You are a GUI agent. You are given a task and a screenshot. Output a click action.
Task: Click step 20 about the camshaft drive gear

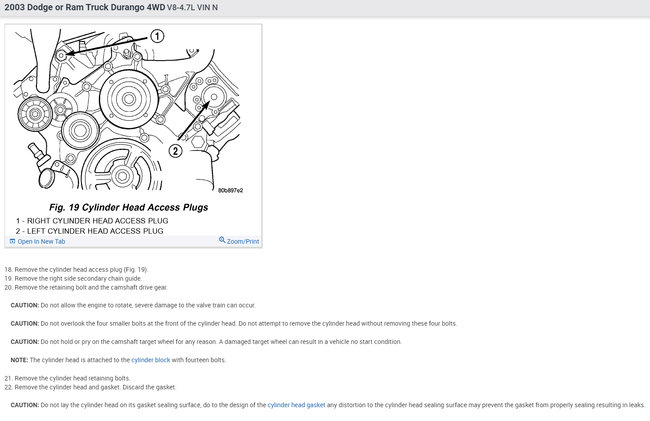(x=86, y=287)
